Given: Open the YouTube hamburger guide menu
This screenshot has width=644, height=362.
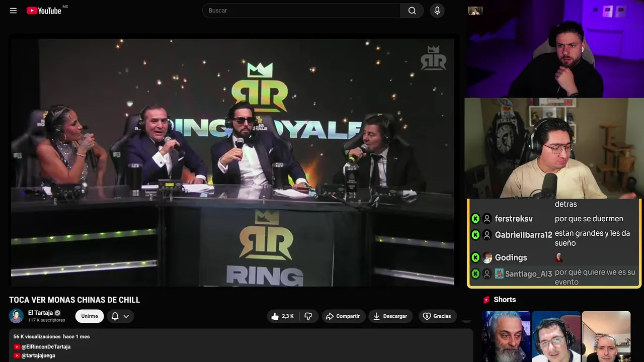Looking at the screenshot, I should 13,11.
